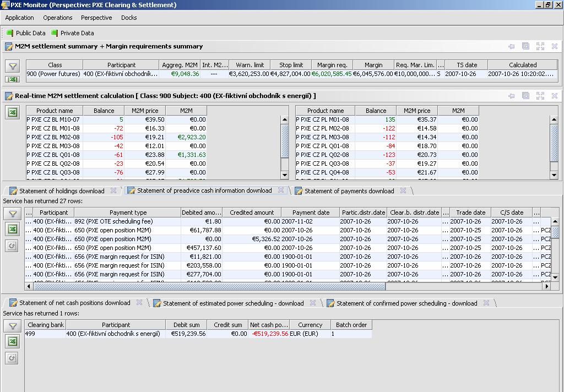Select row P PXE CZ PL Q02-08
564x392 pixels.
(387, 155)
